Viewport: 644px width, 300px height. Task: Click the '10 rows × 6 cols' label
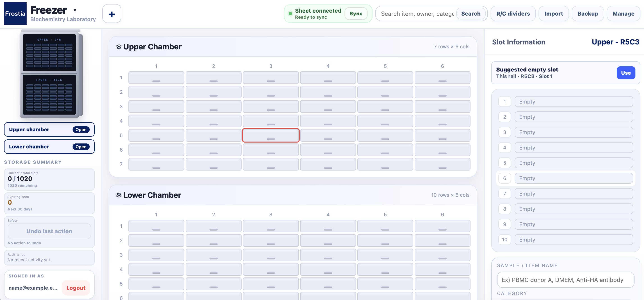point(450,195)
